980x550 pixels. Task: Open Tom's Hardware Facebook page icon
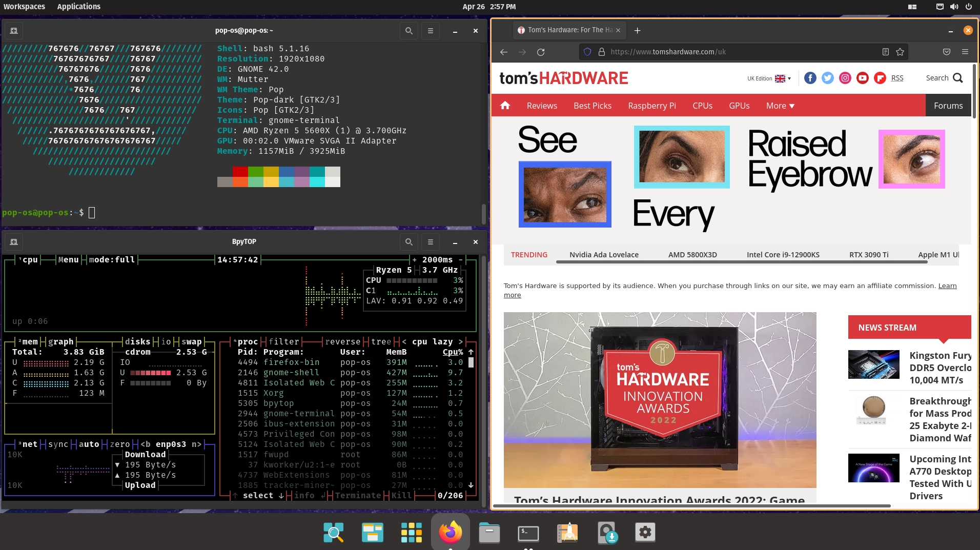point(810,78)
